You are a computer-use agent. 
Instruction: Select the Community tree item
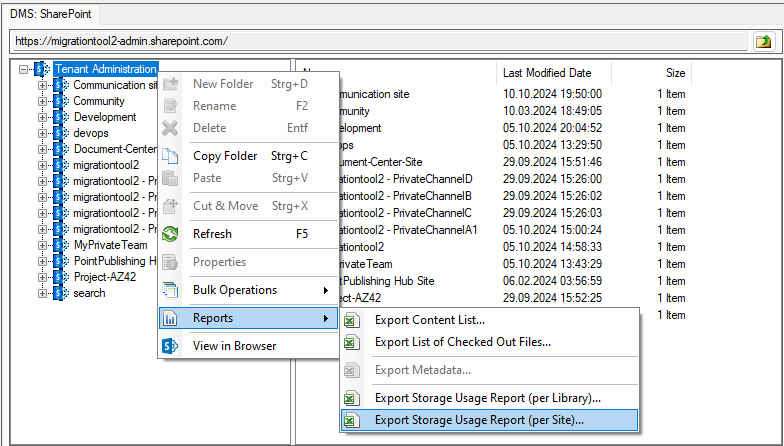tap(98, 101)
